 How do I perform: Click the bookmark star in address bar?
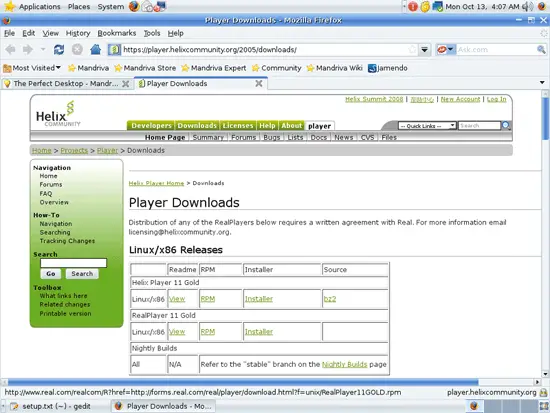coord(412,49)
